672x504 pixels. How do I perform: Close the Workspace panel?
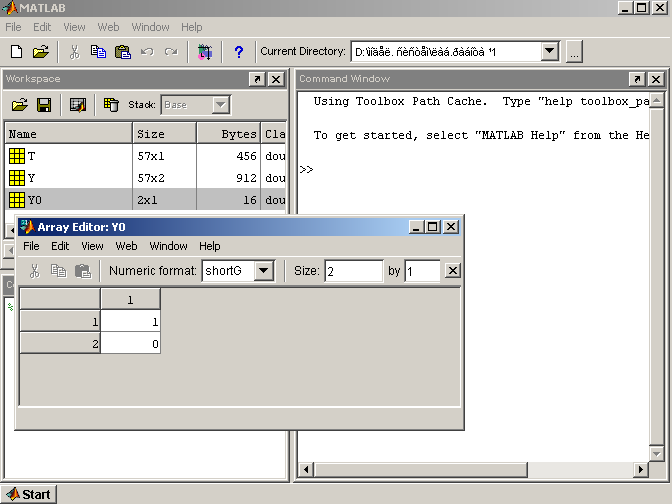click(276, 79)
